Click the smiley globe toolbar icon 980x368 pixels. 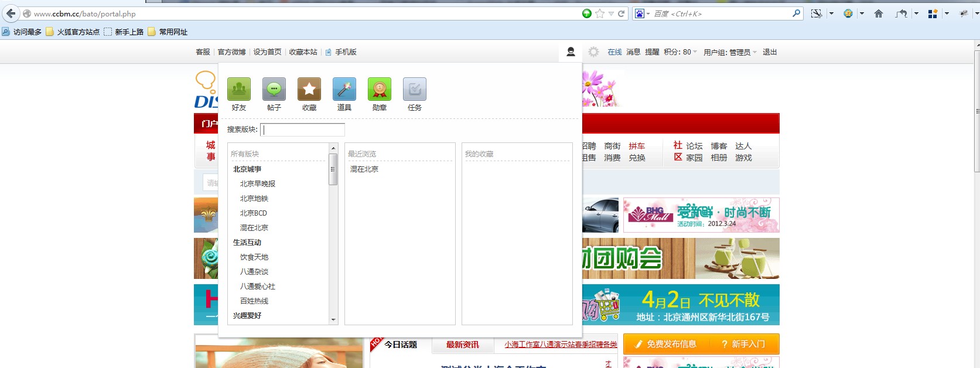(848, 13)
